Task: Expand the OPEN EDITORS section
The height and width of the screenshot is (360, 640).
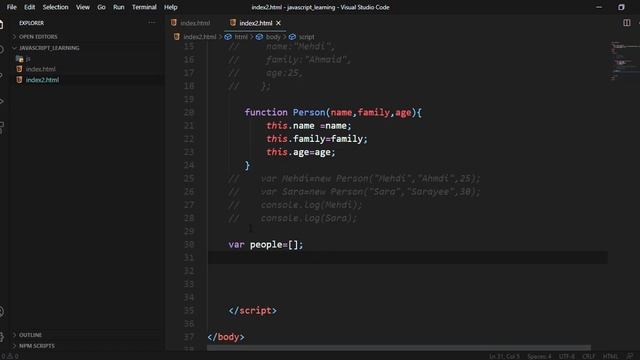Action: point(38,37)
